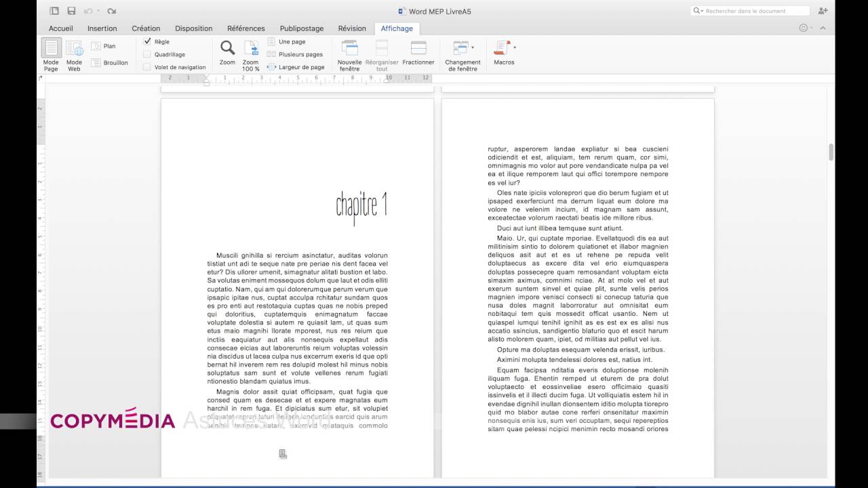This screenshot has width=868, height=488.
Task: Click paragraph starting 'Equam facipsa nditatia'
Action: 578,399
